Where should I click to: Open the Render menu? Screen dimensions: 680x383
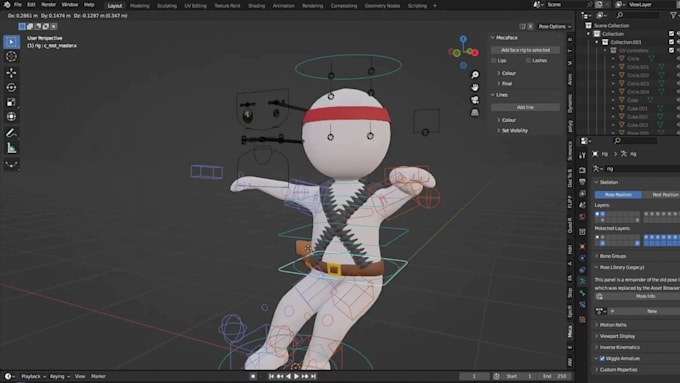pos(48,5)
